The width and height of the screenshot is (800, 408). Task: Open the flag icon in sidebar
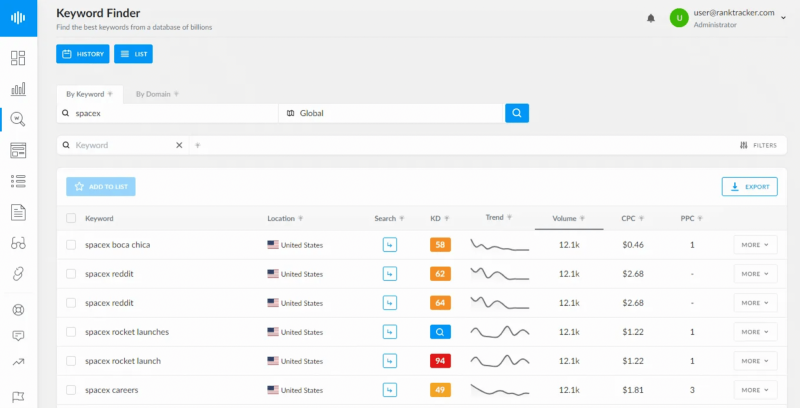tap(18, 397)
